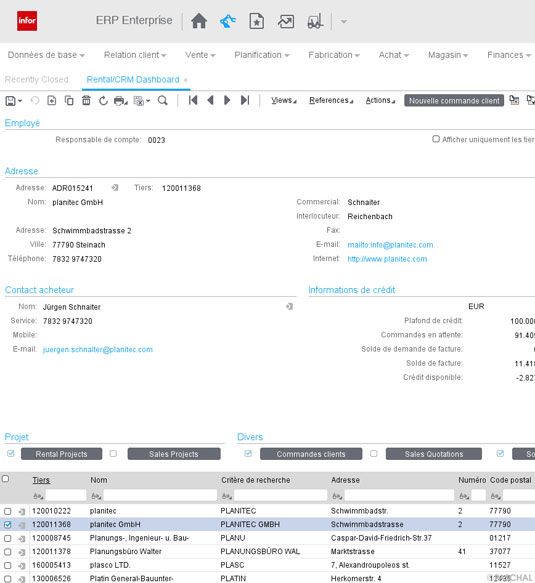This screenshot has width=535, height=583.
Task: Open row 120008745 detail icon
Action: tap(22, 539)
